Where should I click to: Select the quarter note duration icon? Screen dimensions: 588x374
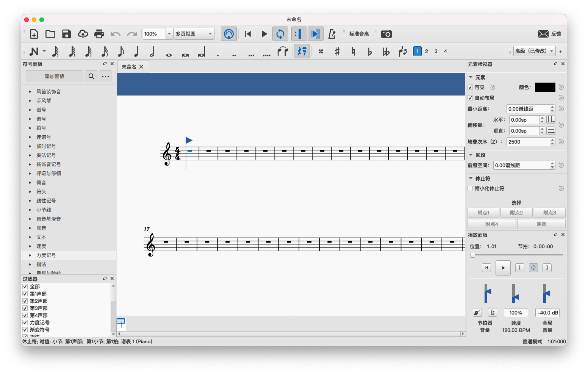tap(136, 51)
